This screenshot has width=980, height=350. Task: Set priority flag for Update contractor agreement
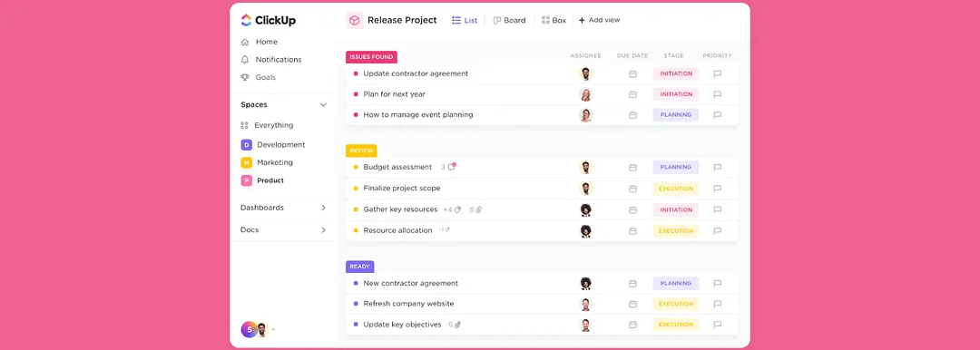718,73
